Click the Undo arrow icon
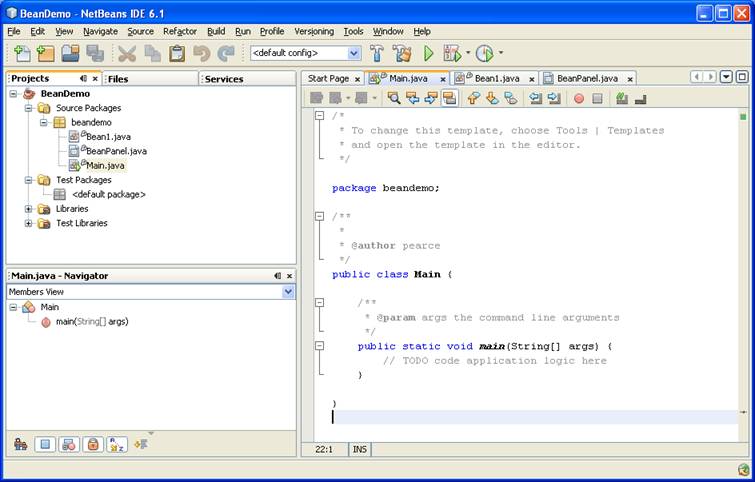 201,53
